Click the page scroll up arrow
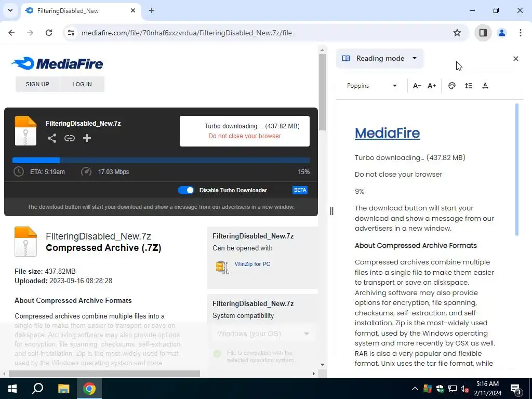This screenshot has width=532, height=399. [x=322, y=50]
